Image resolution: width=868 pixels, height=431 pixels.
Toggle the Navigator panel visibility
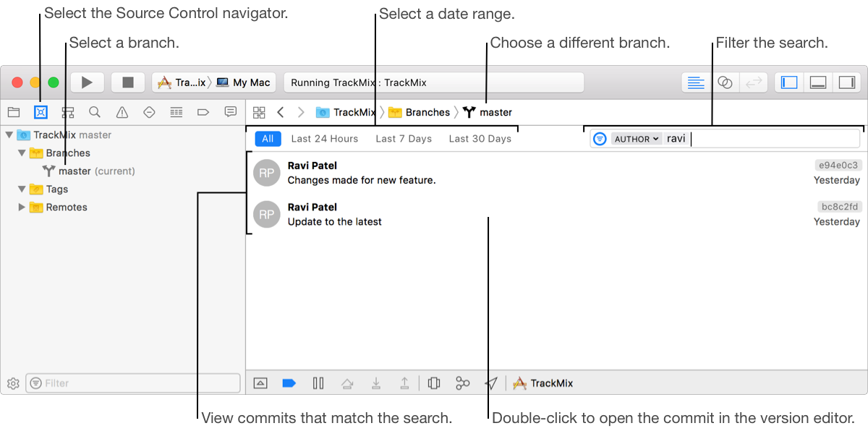click(x=789, y=82)
